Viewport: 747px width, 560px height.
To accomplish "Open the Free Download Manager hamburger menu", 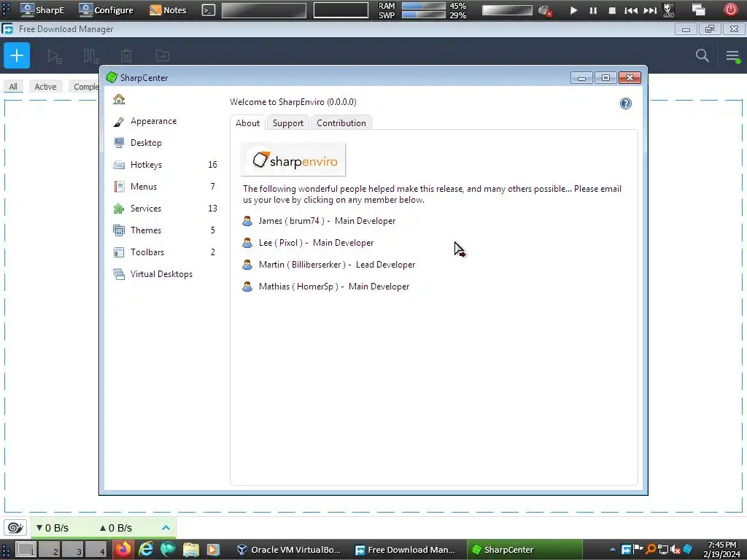I will click(732, 55).
